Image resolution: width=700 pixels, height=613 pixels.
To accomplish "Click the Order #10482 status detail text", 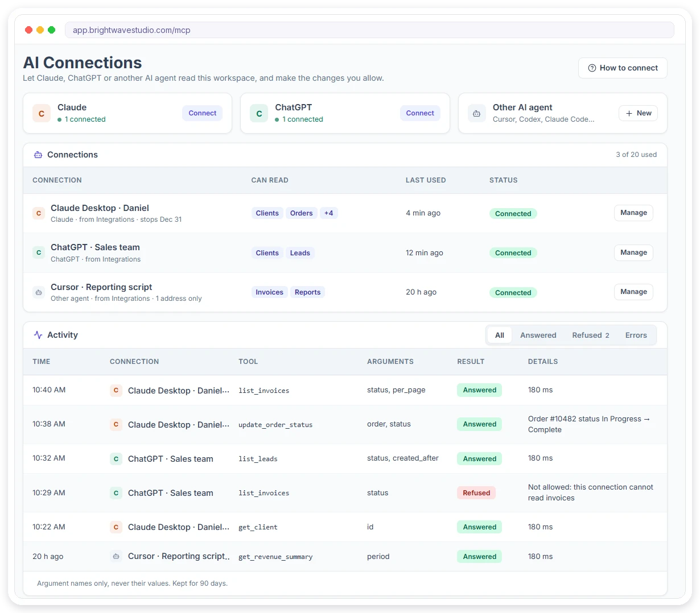I will pyautogui.click(x=589, y=424).
